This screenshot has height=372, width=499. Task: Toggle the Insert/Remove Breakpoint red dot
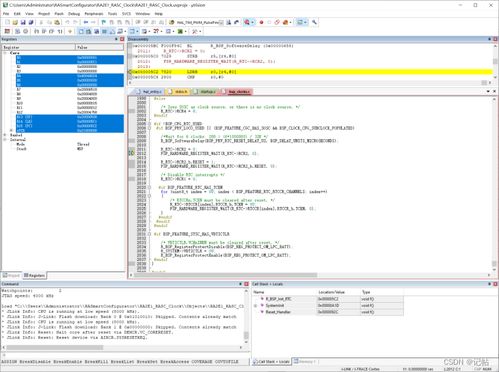261,22
